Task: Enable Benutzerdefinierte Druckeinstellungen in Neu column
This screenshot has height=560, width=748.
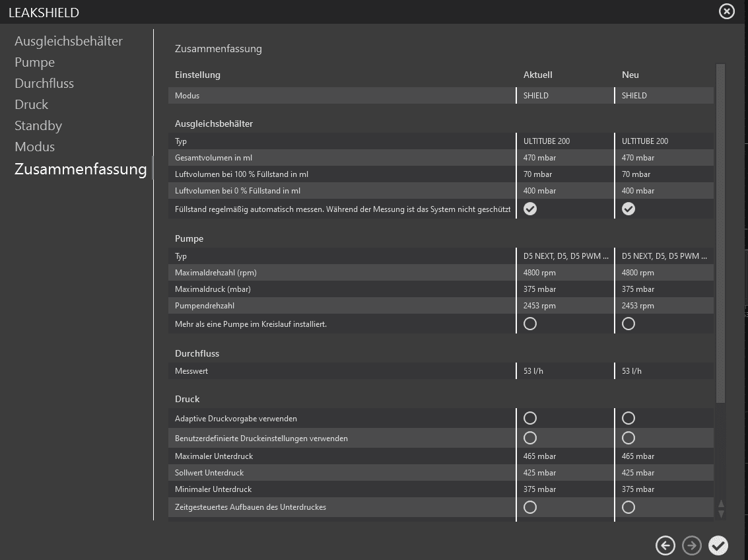Action: (629, 438)
